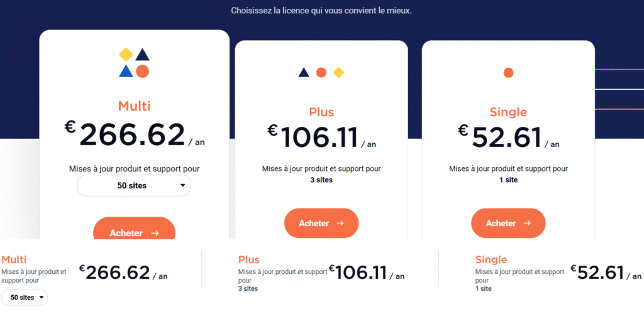
Task: Click the Acheter button for the Plus license
Action: [321, 223]
